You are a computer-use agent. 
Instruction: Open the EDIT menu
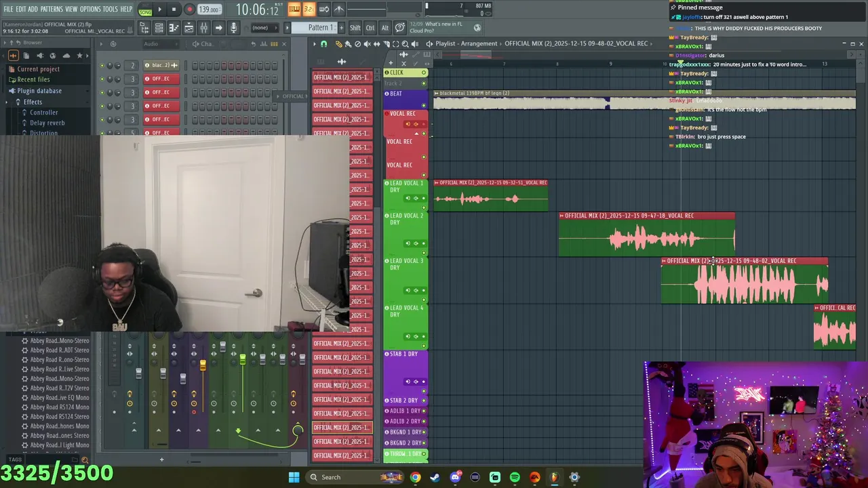(x=21, y=9)
